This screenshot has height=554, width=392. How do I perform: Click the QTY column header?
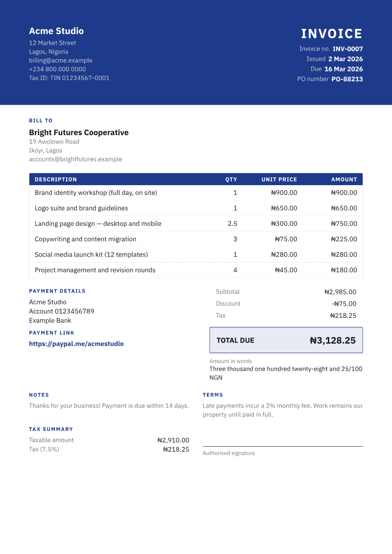(x=231, y=179)
